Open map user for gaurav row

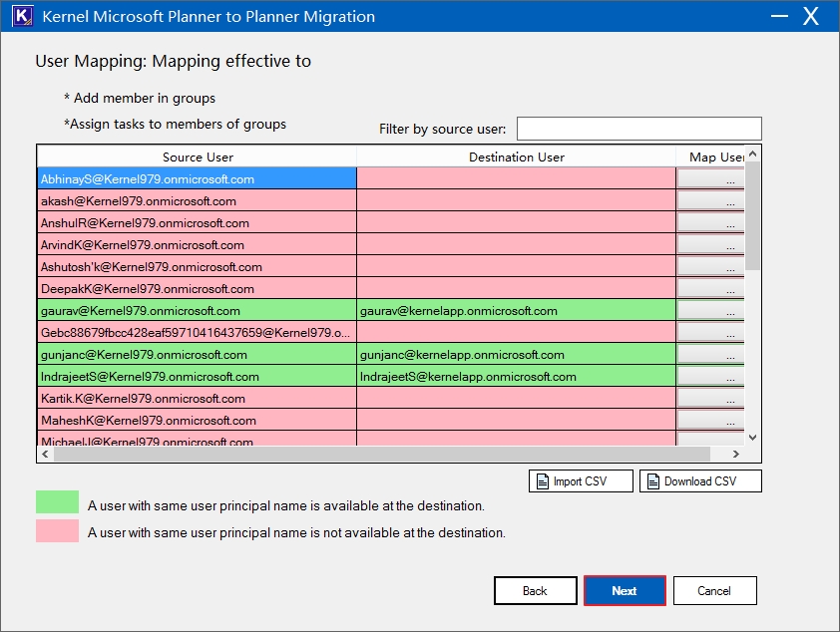tap(710, 310)
